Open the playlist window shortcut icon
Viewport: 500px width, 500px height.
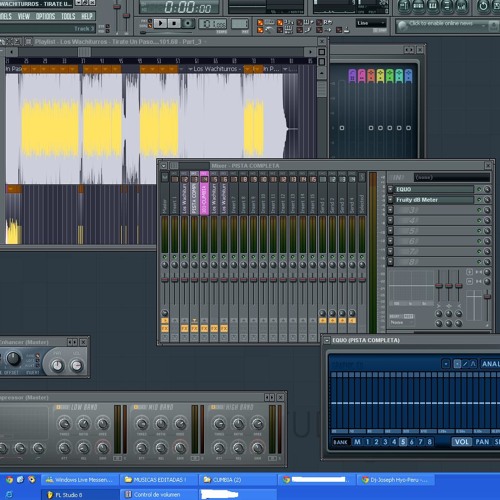[404, 6]
